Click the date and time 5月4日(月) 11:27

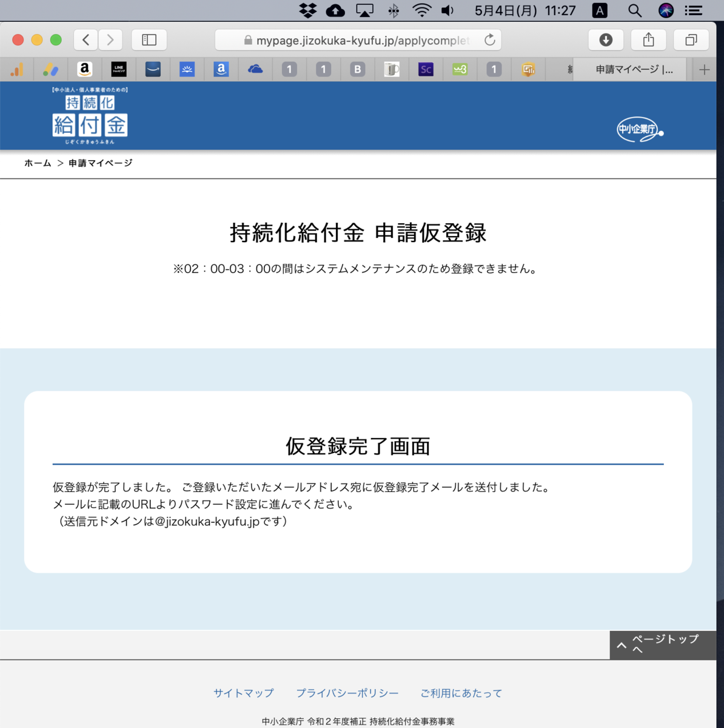[525, 10]
